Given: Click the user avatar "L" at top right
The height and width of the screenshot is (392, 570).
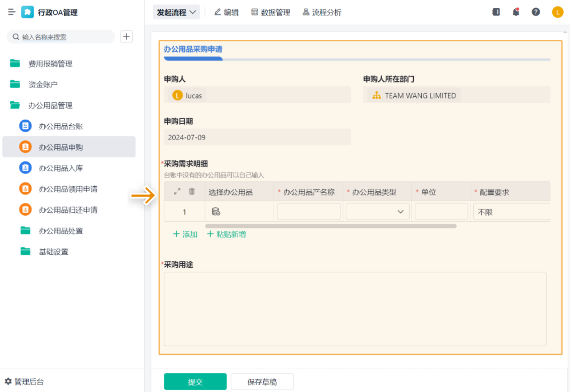Looking at the screenshot, I should (557, 11).
